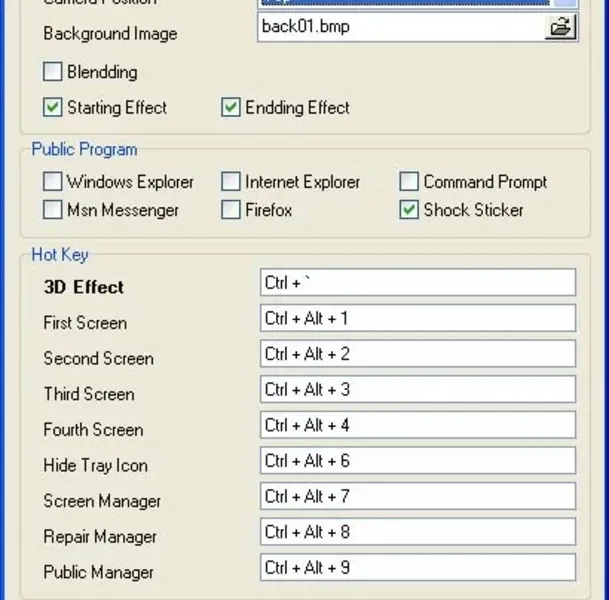
Task: Check the Command Prompt checkbox
Action: [408, 182]
